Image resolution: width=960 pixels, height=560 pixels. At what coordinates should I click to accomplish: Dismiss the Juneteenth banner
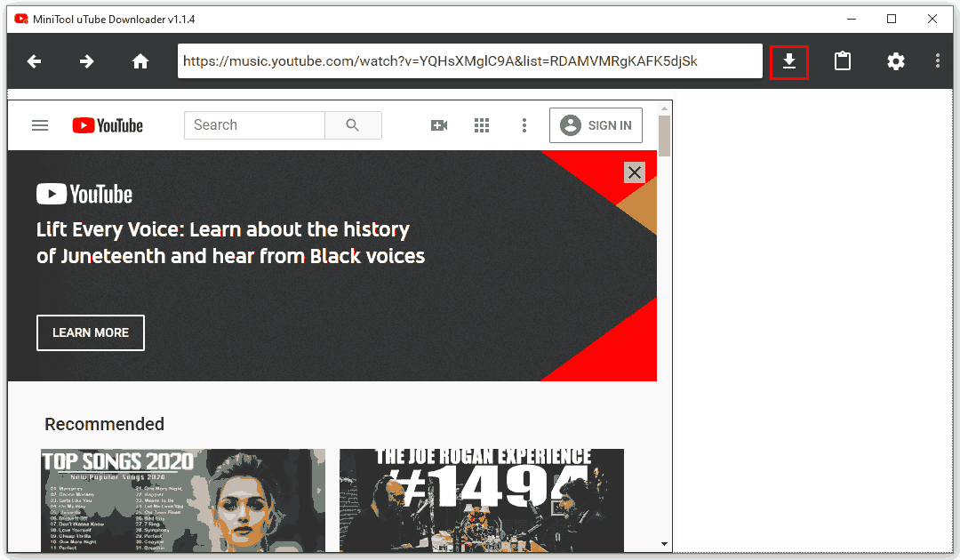[x=635, y=172]
